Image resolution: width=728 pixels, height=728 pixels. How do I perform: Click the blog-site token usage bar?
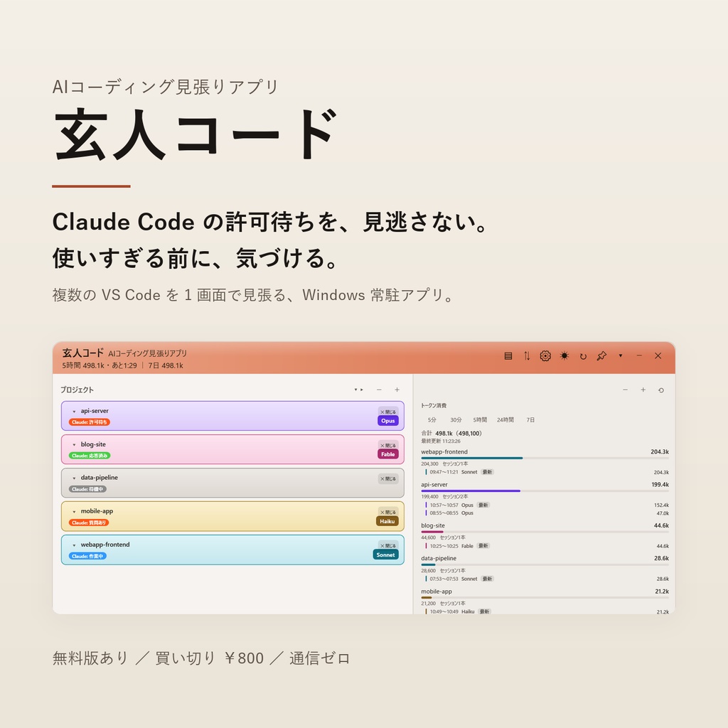tap(545, 532)
